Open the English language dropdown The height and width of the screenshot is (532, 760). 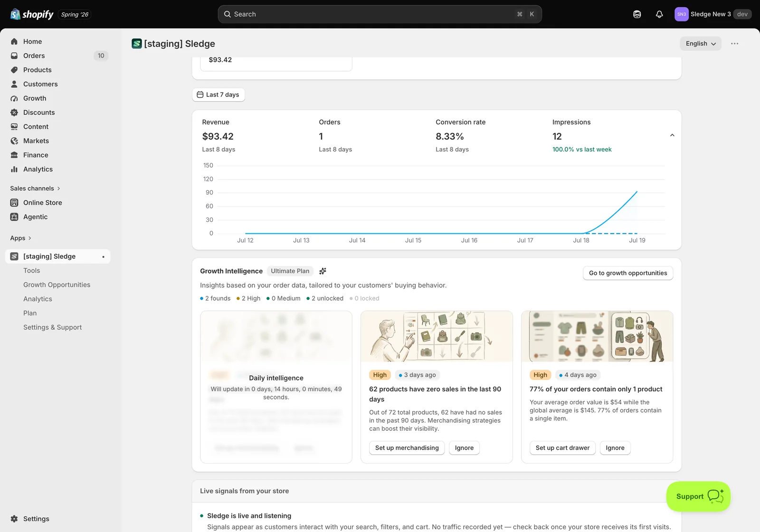[701, 44]
